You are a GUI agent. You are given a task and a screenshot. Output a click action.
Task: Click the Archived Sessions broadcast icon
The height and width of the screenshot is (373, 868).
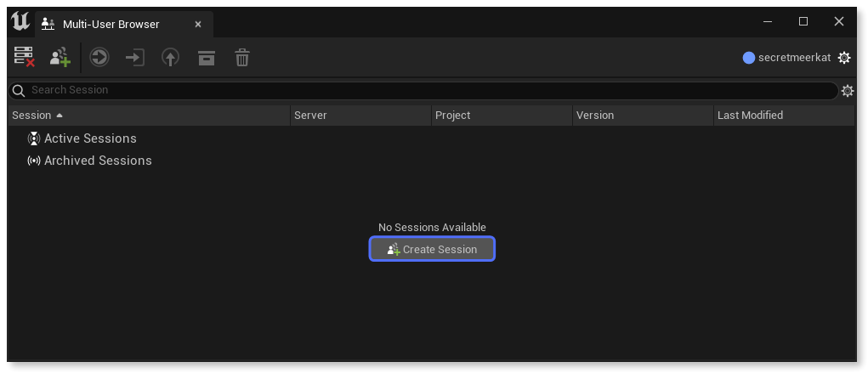coord(34,161)
